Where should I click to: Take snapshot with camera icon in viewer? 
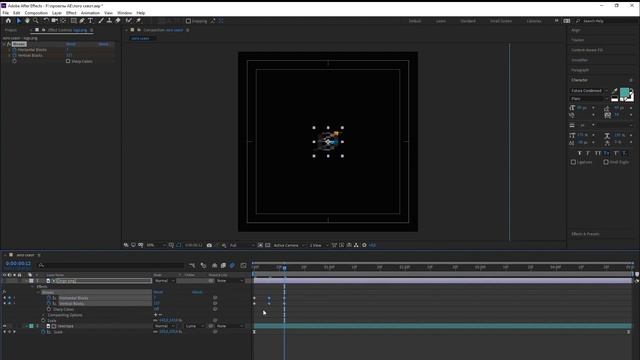pos(209,245)
